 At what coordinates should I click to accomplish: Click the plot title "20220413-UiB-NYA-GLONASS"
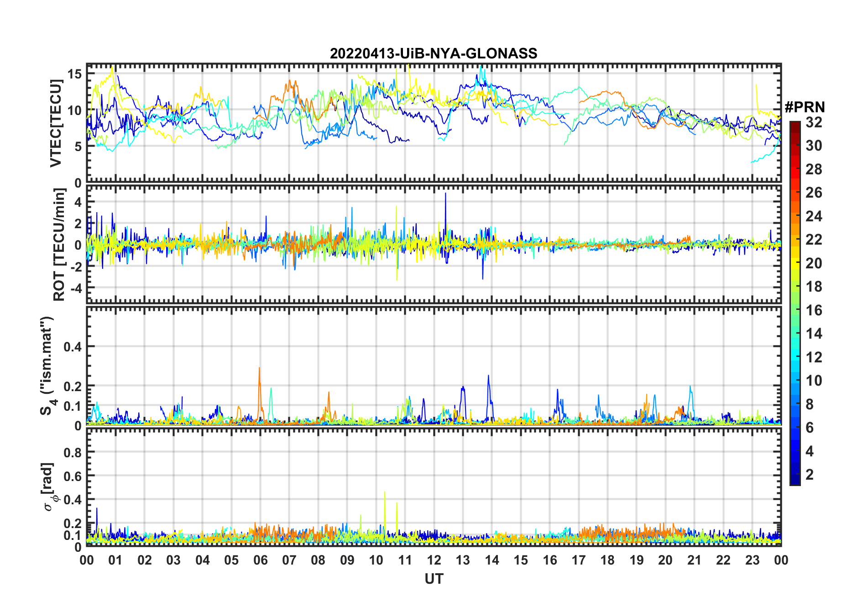tap(434, 53)
